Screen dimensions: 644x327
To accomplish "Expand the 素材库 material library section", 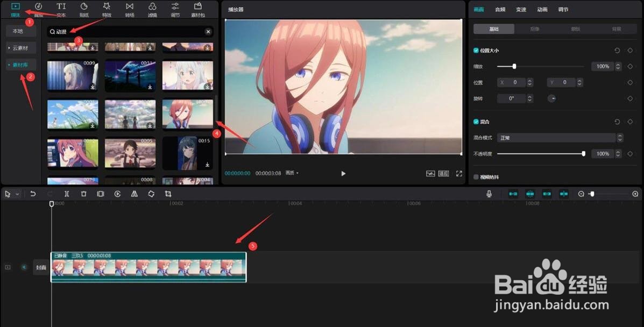I will (20, 65).
